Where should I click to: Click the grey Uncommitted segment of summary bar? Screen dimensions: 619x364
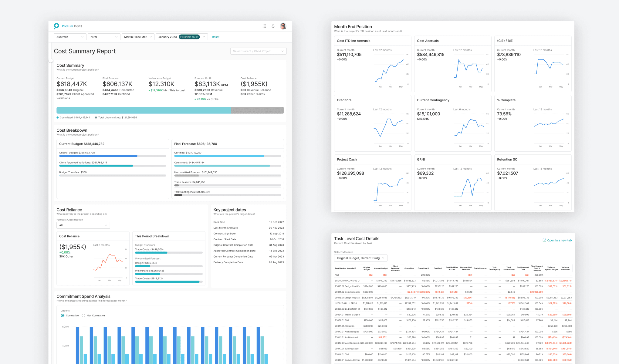pyautogui.click(x=258, y=110)
